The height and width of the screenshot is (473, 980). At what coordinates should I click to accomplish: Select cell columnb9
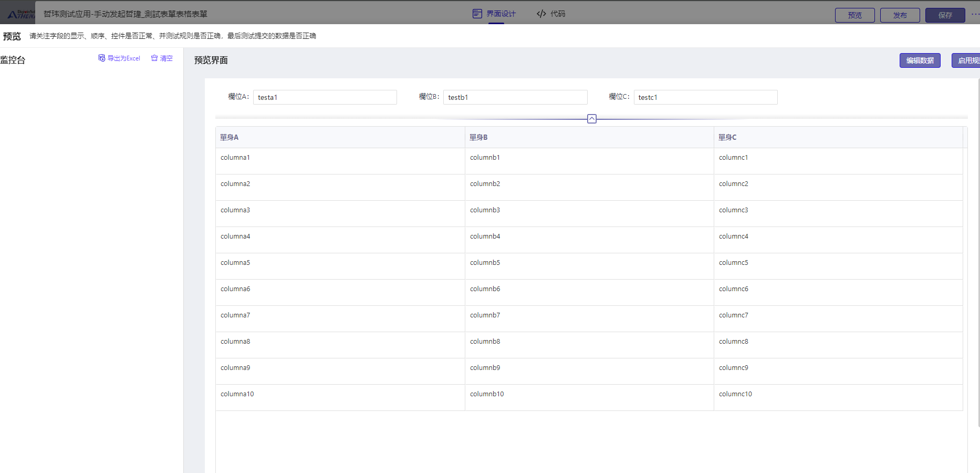pos(589,371)
